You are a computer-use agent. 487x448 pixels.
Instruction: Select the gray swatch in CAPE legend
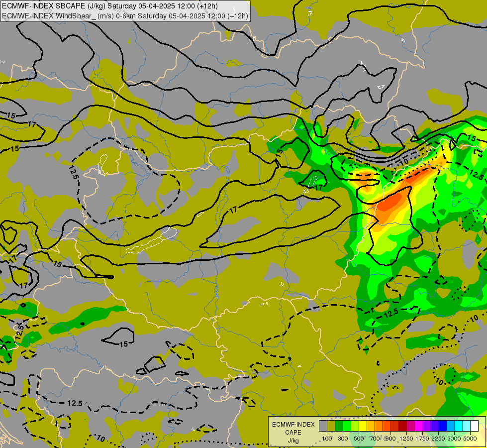(x=323, y=426)
